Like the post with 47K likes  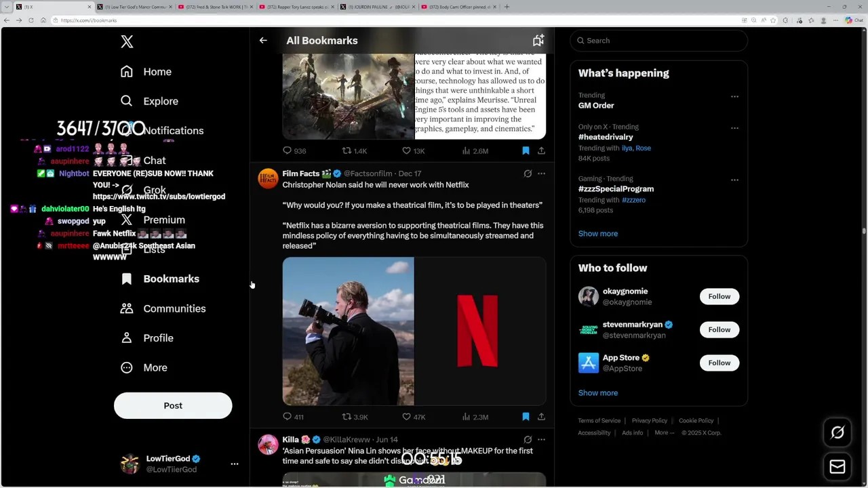tap(414, 417)
